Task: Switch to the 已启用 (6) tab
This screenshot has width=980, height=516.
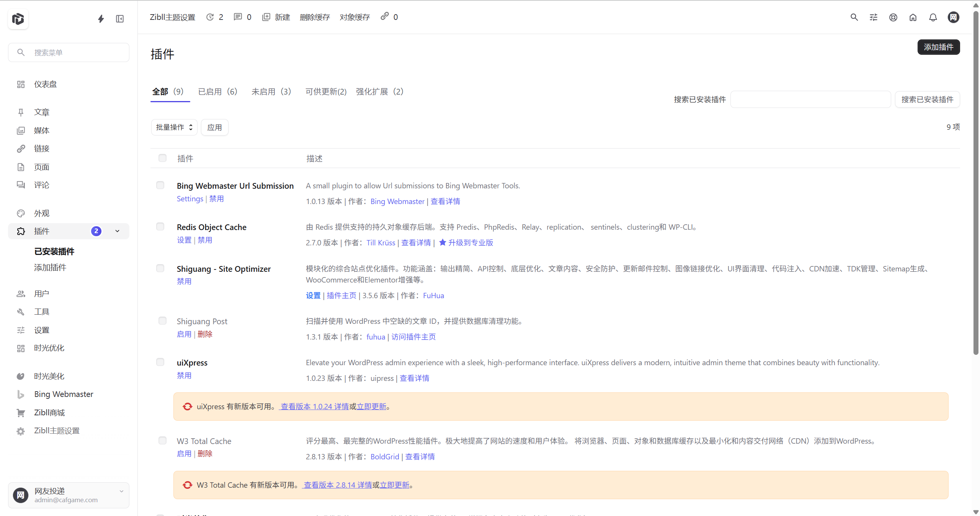Action: coord(217,92)
